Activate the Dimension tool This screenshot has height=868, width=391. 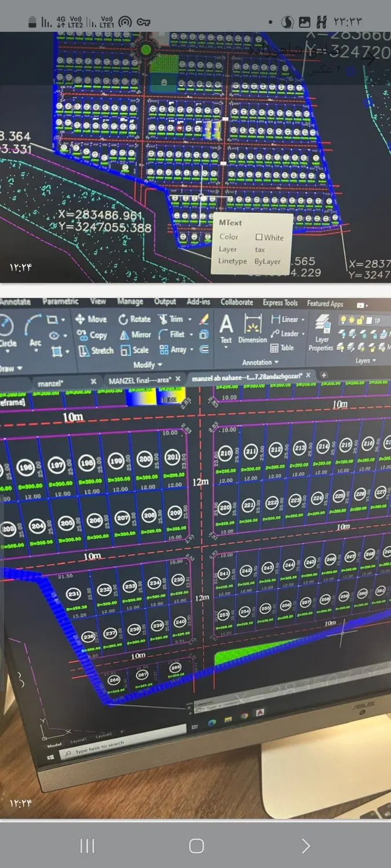253,330
